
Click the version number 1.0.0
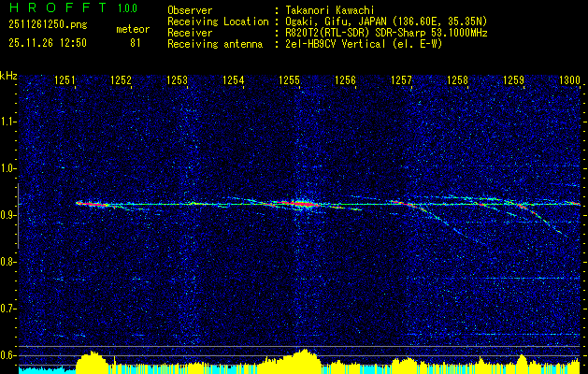(x=127, y=7)
